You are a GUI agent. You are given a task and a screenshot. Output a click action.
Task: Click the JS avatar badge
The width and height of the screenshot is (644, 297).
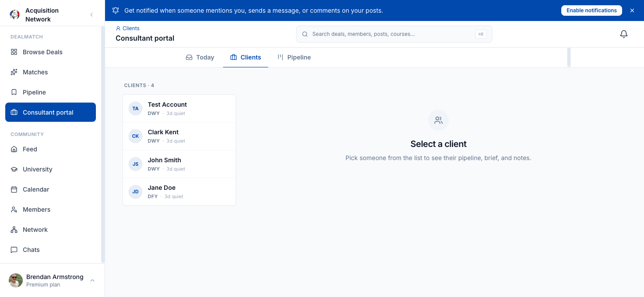pos(135,164)
